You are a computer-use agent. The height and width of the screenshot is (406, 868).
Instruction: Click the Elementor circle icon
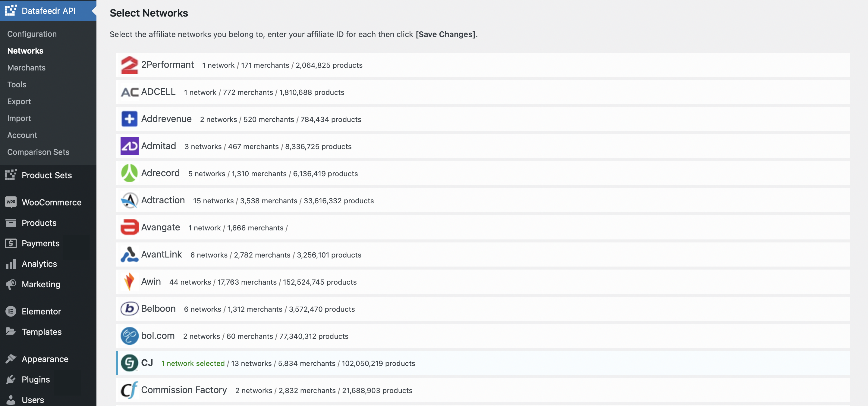pyautogui.click(x=11, y=311)
